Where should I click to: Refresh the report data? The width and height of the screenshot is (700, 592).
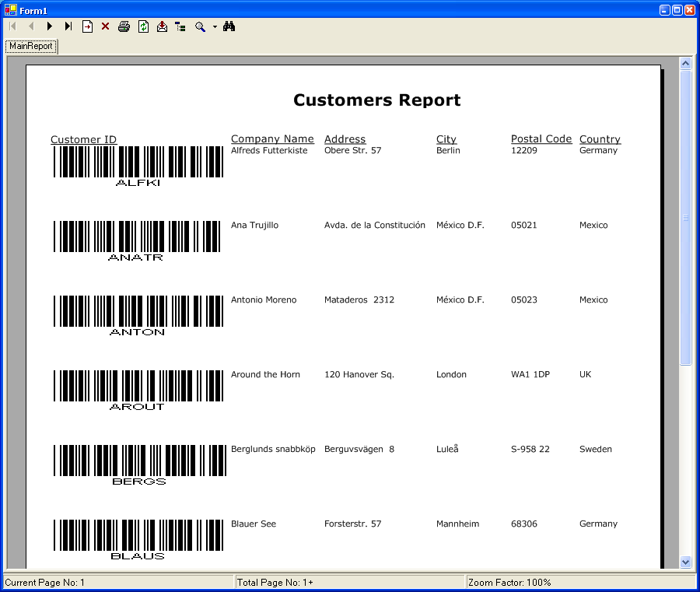(x=143, y=26)
